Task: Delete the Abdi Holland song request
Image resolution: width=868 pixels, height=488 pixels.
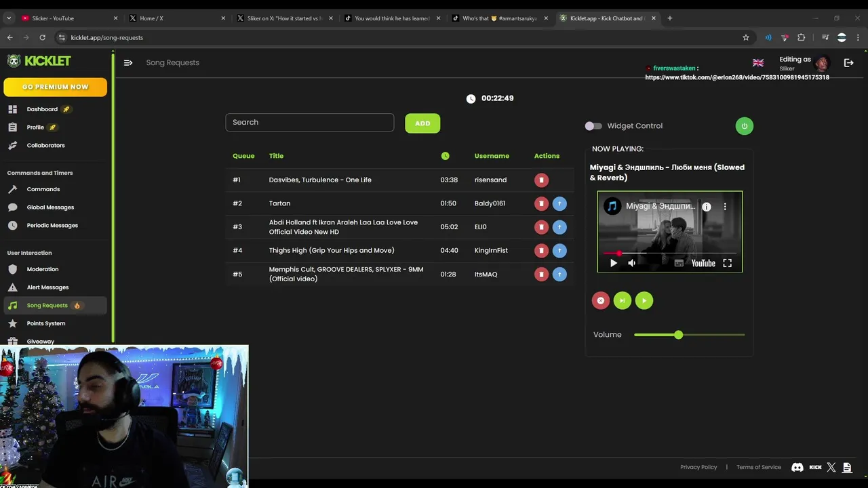Action: click(541, 227)
